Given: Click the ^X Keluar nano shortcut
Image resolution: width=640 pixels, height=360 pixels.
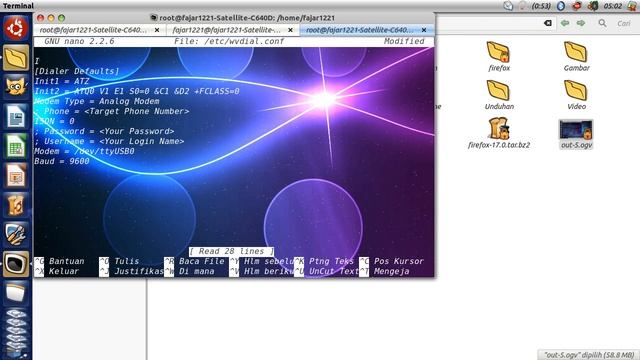Looking at the screenshot, I should click(57, 271).
